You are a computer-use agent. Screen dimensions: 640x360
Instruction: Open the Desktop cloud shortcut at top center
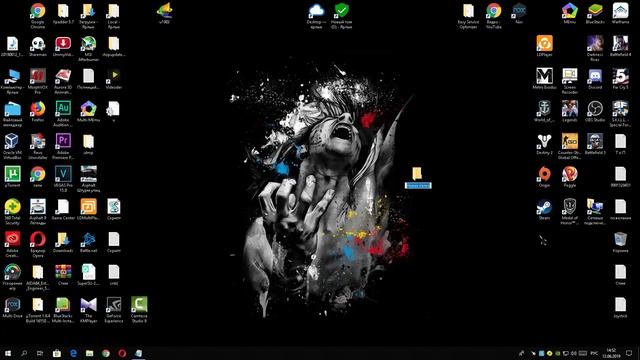point(316,16)
